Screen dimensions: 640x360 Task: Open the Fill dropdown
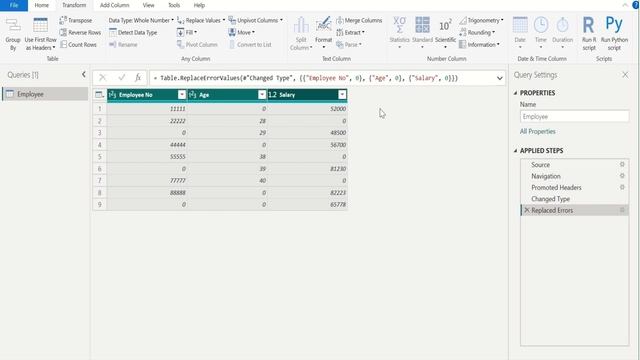click(x=187, y=32)
